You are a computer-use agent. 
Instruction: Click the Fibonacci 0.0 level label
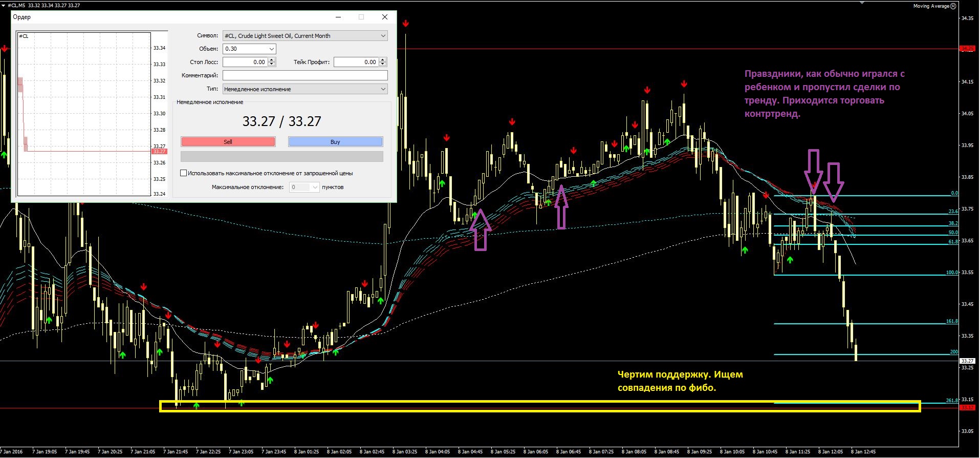tap(954, 193)
